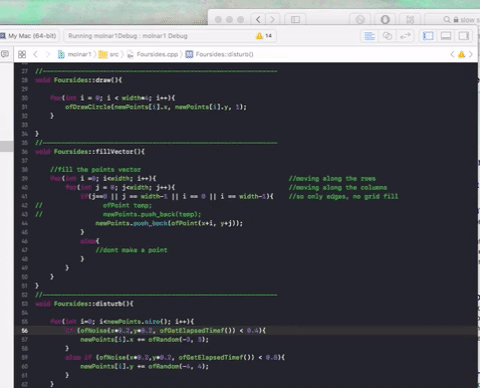Go forward in the Safari window
The image size is (480, 388).
pos(272,20)
